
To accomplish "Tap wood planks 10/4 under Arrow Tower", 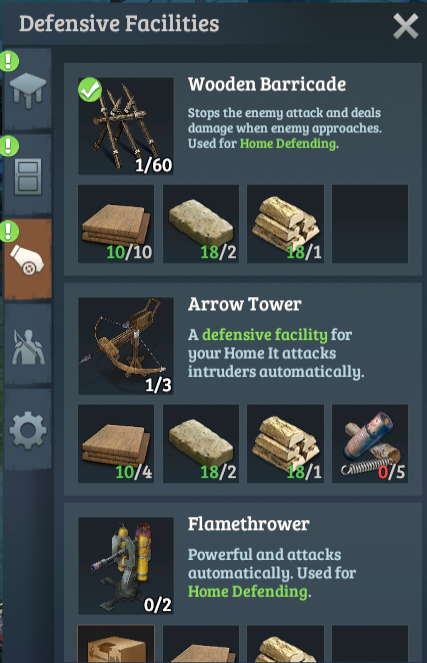I will click(x=116, y=444).
